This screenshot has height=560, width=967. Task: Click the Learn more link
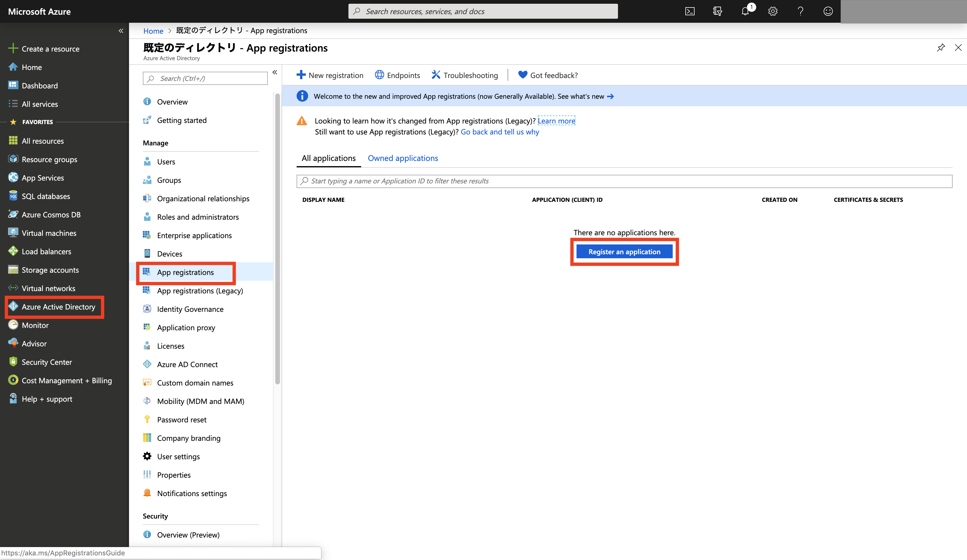coord(556,121)
